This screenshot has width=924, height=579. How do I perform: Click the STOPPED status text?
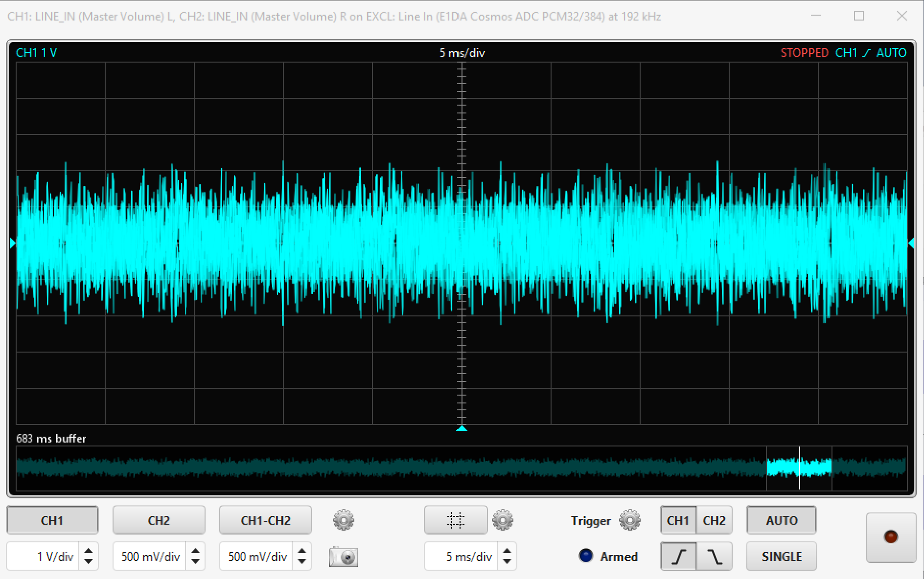point(804,52)
